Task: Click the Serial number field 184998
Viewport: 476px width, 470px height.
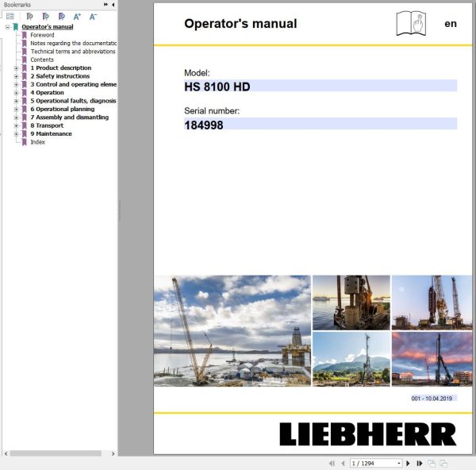Action: click(x=321, y=124)
